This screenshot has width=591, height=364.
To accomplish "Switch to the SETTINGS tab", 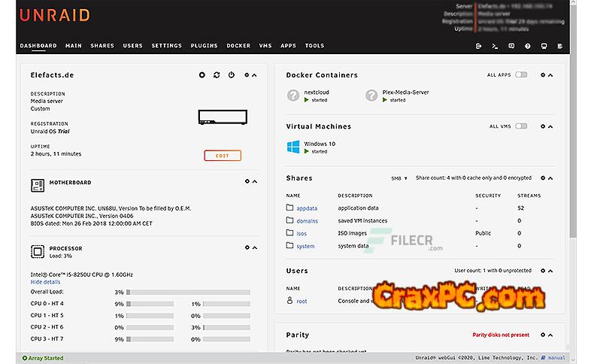I will (x=167, y=46).
